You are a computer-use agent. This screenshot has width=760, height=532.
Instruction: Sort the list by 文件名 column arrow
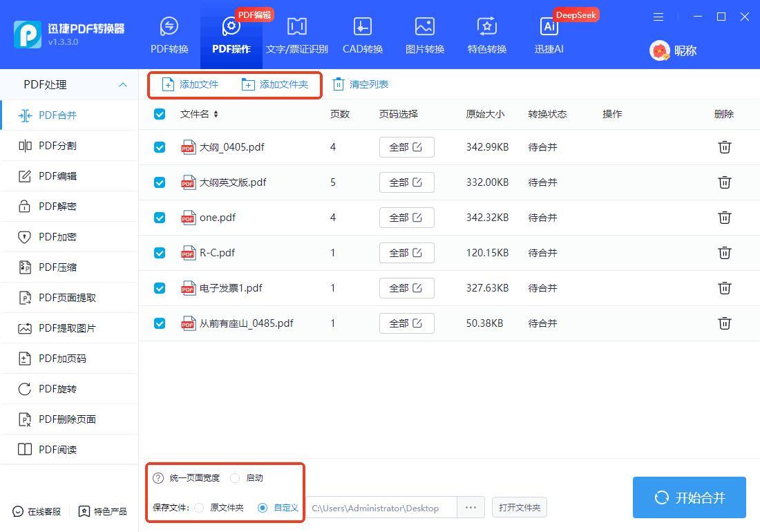click(216, 114)
